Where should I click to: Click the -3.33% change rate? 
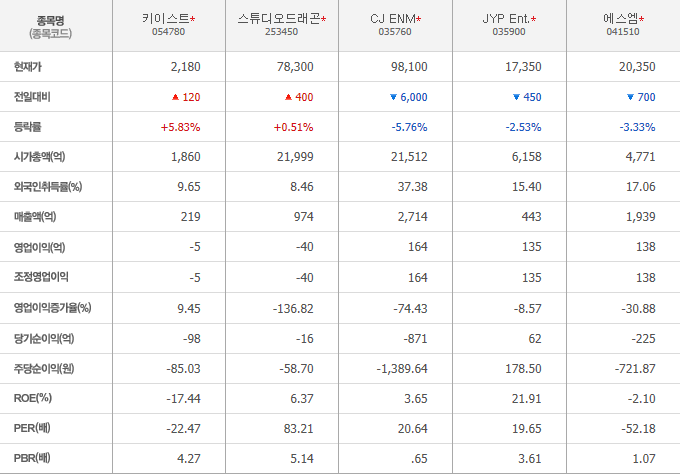(637, 127)
